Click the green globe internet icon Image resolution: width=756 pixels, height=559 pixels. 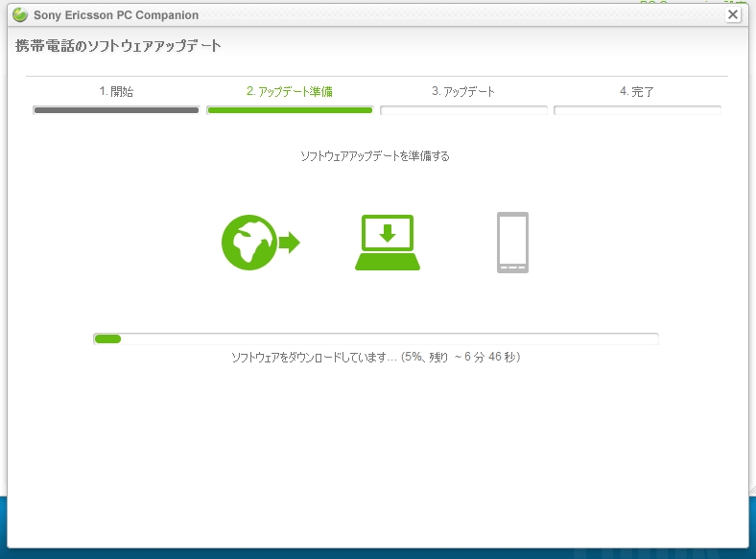[248, 243]
